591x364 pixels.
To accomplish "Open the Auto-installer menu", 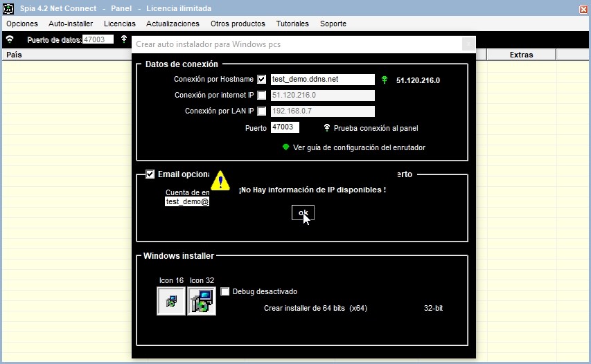I will [71, 24].
